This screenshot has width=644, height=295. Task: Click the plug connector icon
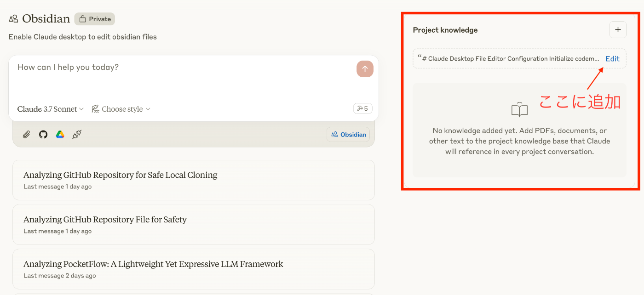click(x=77, y=135)
